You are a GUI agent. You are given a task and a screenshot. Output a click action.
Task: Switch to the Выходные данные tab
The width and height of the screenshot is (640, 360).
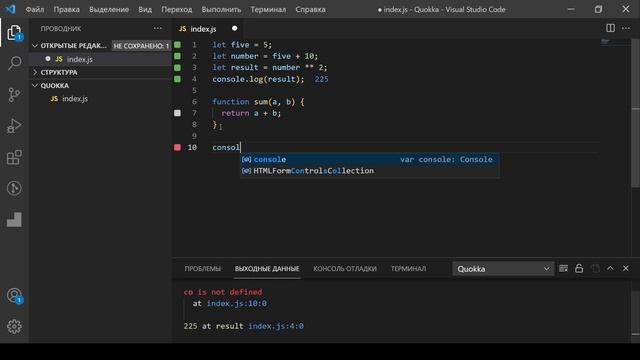pos(267,269)
